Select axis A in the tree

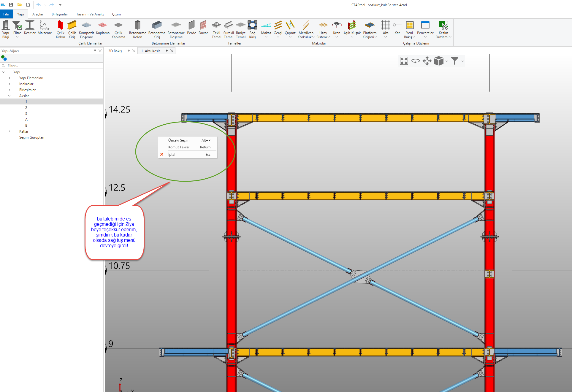tap(26, 120)
